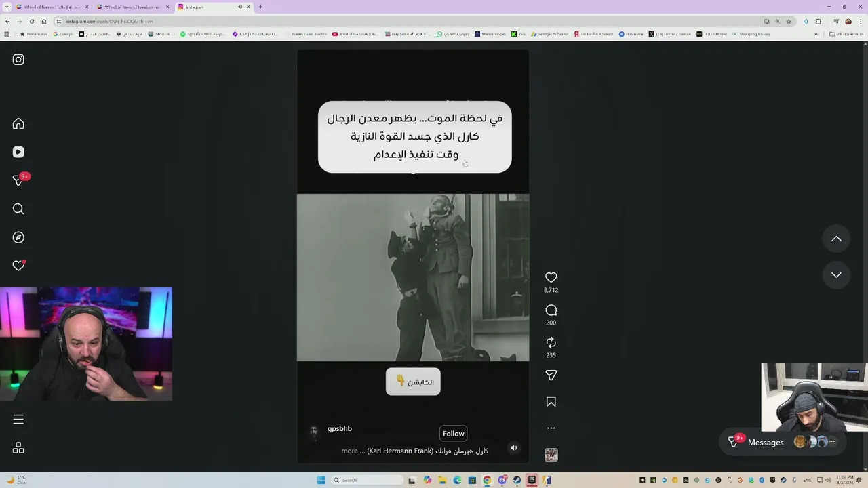This screenshot has width=868, height=488.
Task: Open Chrome extensions puzzle icon
Action: (x=818, y=21)
